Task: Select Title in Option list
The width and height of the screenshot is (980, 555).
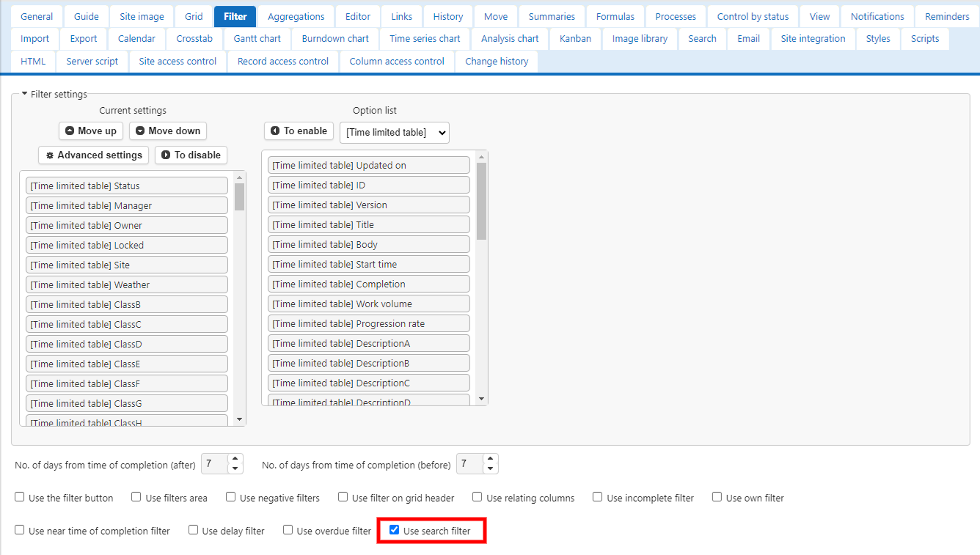Action: coord(369,224)
